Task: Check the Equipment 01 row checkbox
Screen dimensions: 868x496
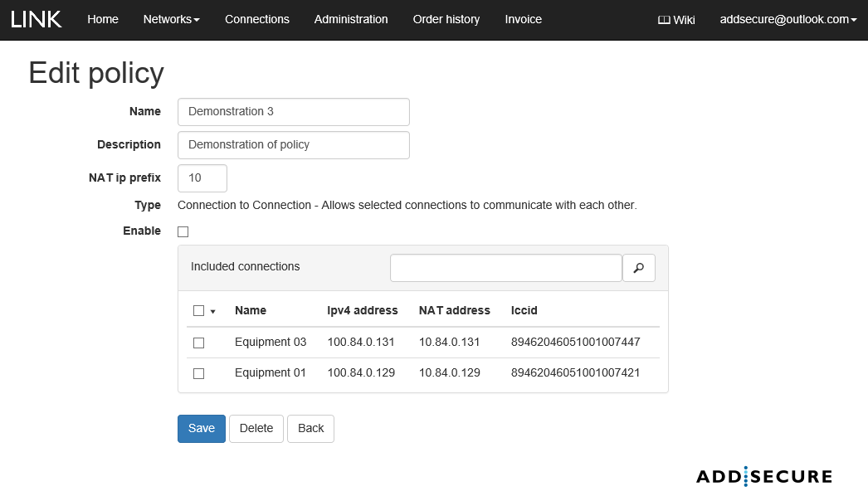Action: [x=198, y=373]
